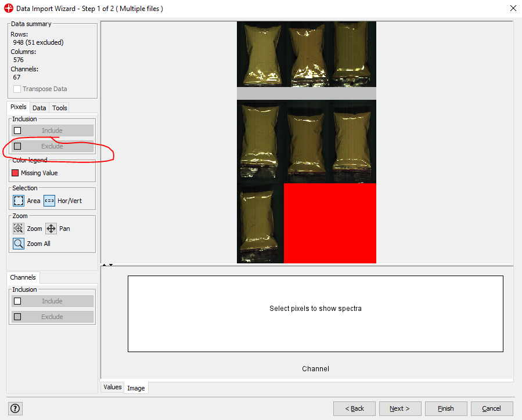
Task: Switch to the Data tab
Action: 39,108
